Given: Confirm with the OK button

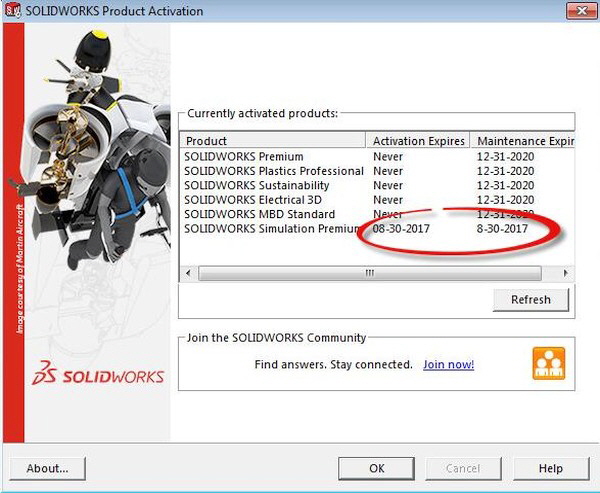Looking at the screenshot, I should coord(377,468).
